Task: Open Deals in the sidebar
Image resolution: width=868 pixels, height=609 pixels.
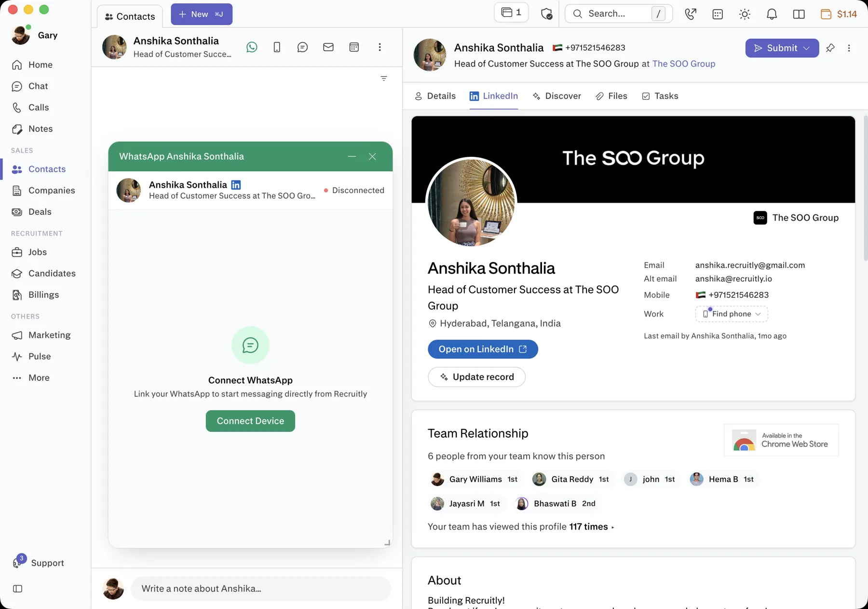Action: click(x=31, y=211)
